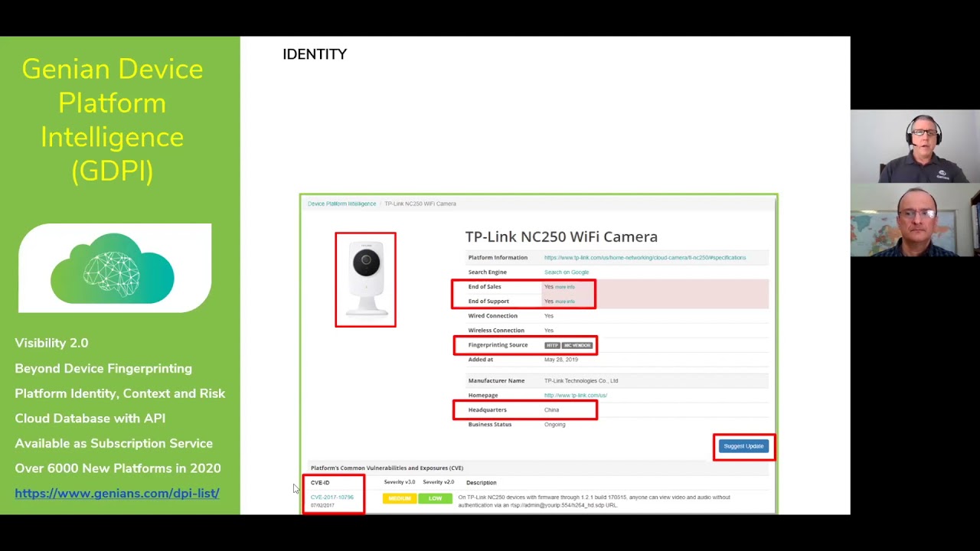Click the 'Wireless Connection' row label
Image resolution: width=980 pixels, height=551 pixels.
point(496,331)
